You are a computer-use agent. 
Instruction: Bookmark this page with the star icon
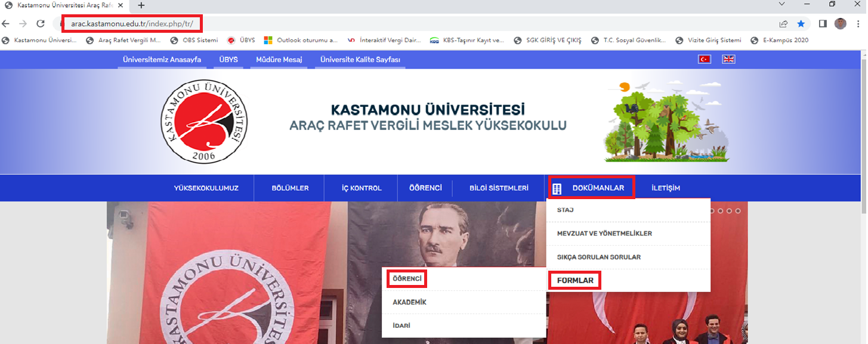tap(801, 24)
